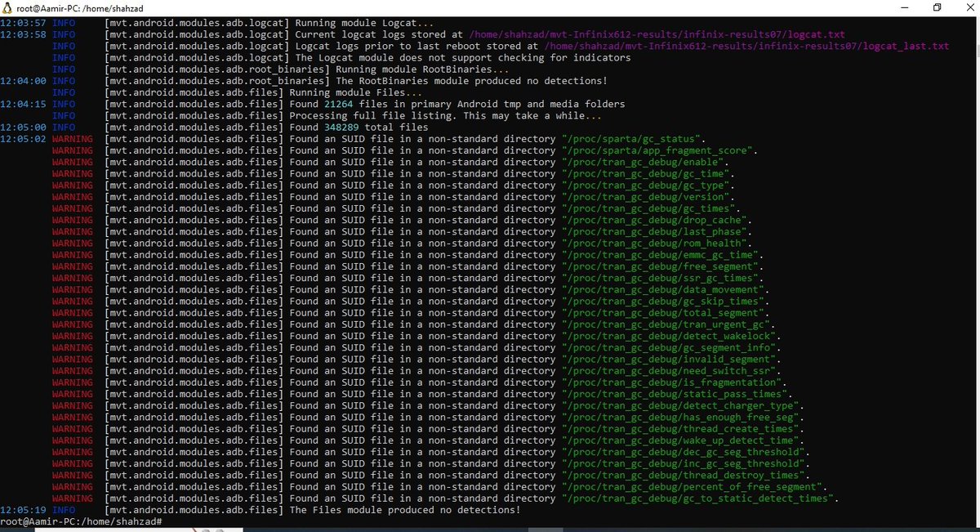Click 'The Files module produced no detections!'
Viewport: 980px width, 532px height.
tap(405, 510)
